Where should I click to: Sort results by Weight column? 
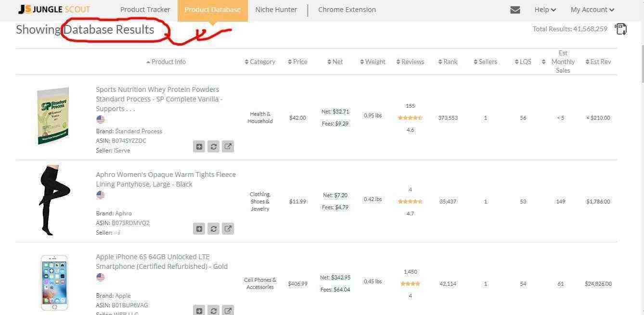tap(373, 62)
